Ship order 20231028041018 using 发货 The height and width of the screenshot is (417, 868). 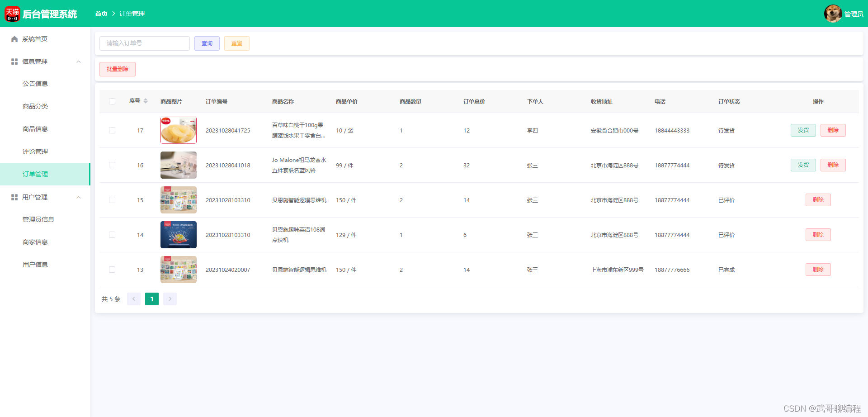[x=803, y=165]
